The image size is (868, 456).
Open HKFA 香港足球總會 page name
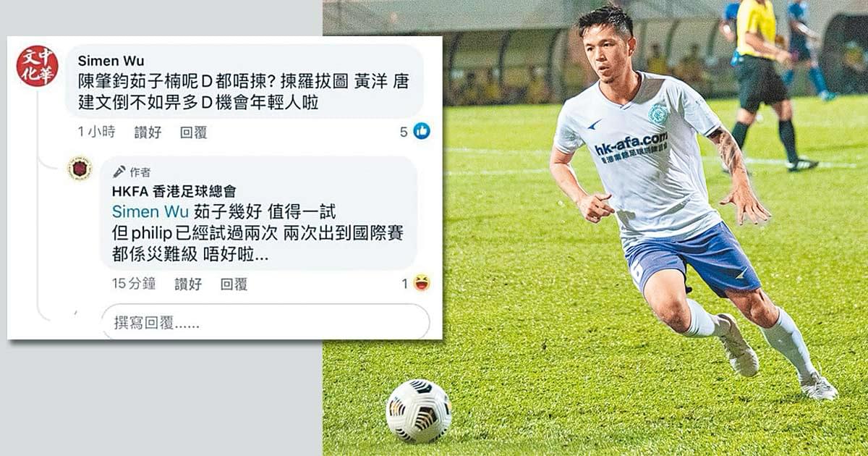point(174,191)
